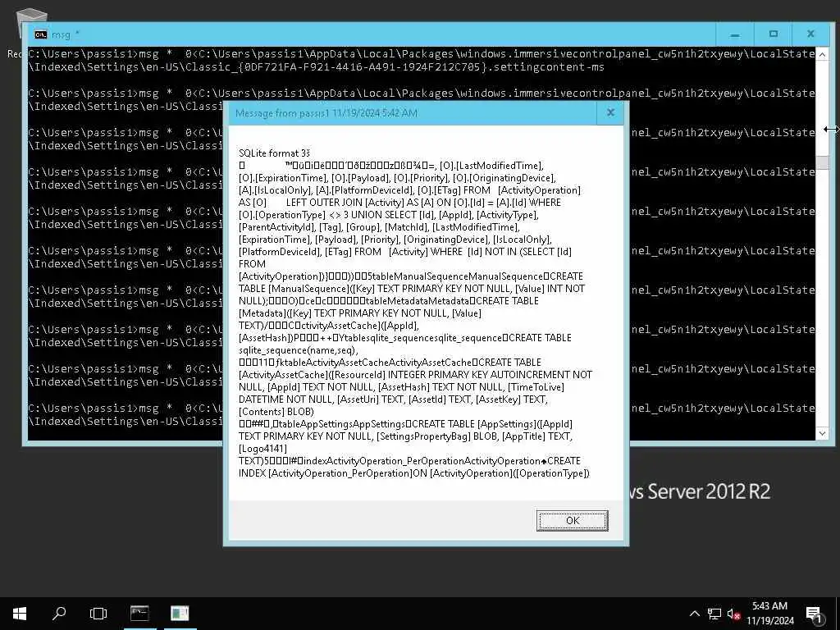Click the msg command window icon
Image resolution: width=840 pixels, height=630 pixels.
tap(40, 34)
